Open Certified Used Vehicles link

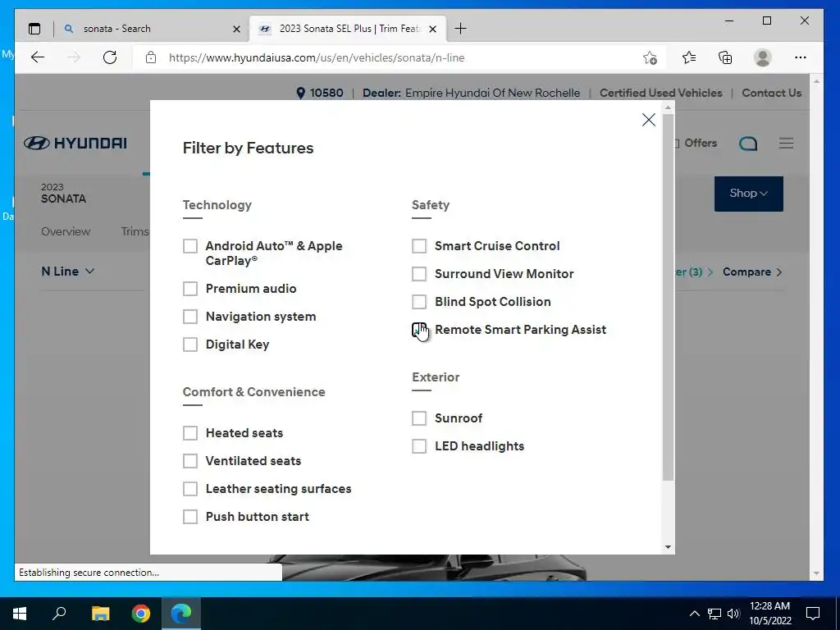click(x=660, y=94)
